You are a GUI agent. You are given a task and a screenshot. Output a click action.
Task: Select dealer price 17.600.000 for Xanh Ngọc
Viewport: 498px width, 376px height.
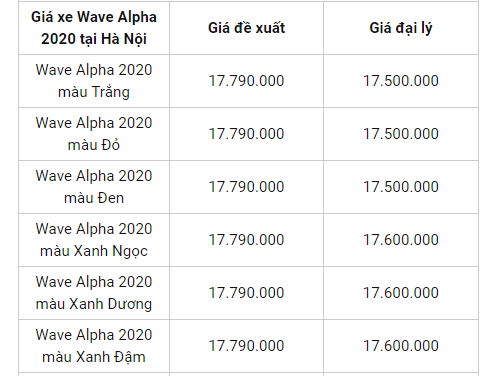point(401,240)
